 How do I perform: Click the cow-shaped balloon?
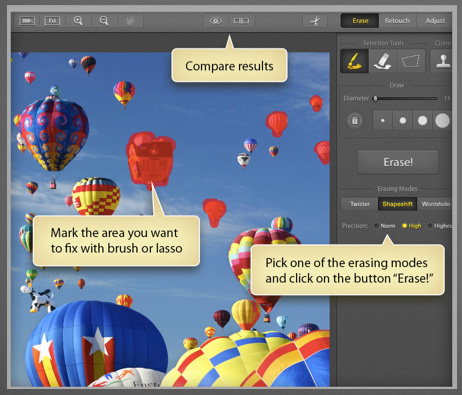[x=38, y=298]
